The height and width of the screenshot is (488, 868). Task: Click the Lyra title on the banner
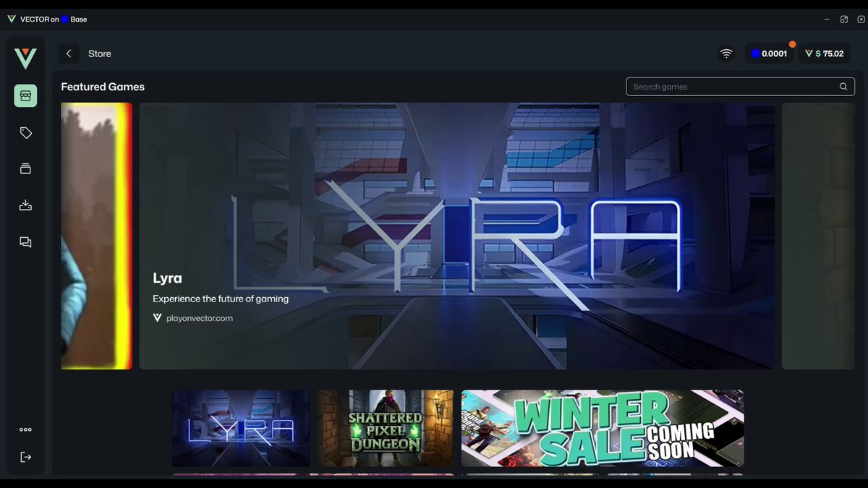[x=167, y=278]
